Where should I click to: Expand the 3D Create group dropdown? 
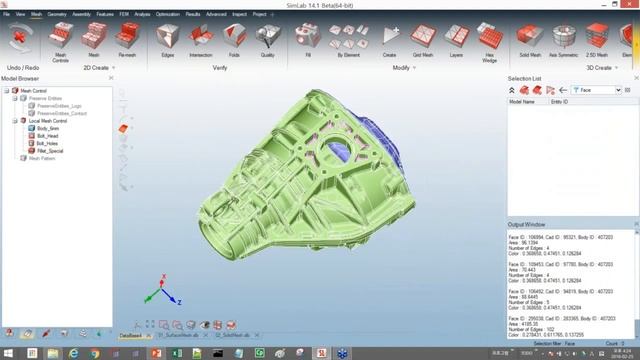616,68
